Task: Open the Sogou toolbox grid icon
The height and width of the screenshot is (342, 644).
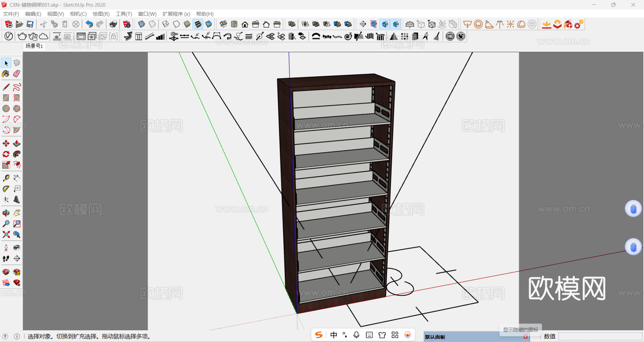Action: pos(395,335)
